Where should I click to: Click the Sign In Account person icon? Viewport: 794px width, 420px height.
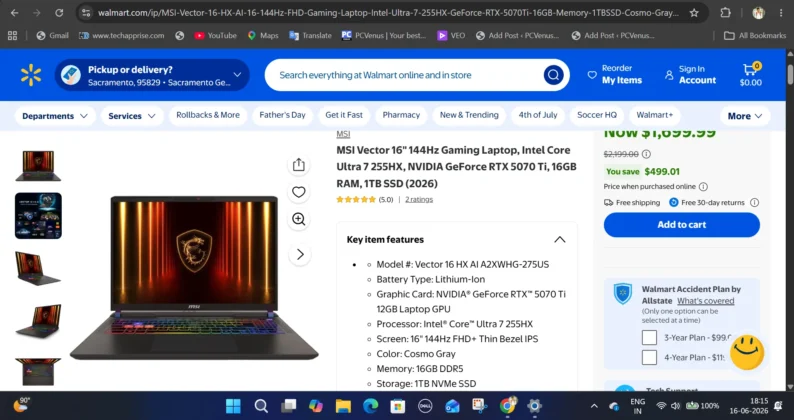pos(669,75)
